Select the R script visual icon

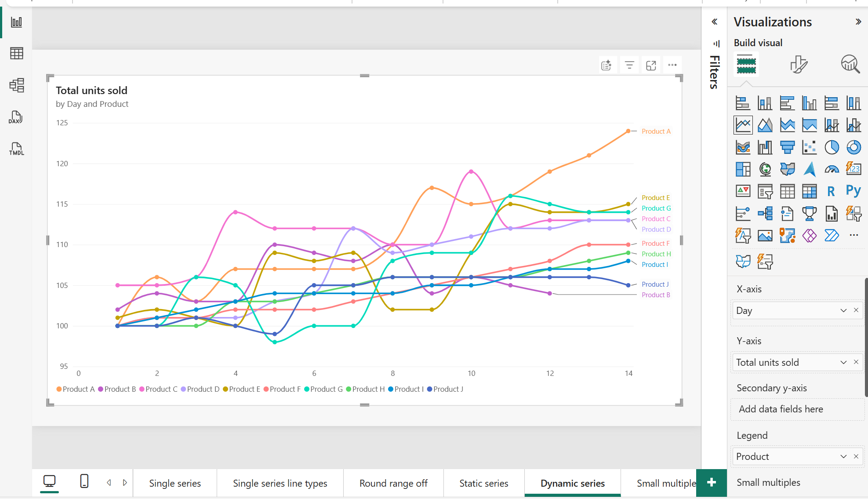(x=830, y=190)
